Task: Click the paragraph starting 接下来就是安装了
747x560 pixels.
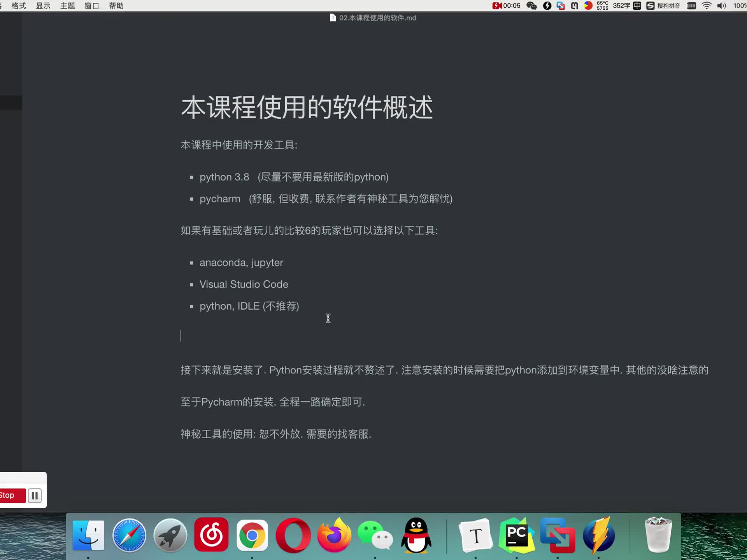Action: [x=444, y=370]
